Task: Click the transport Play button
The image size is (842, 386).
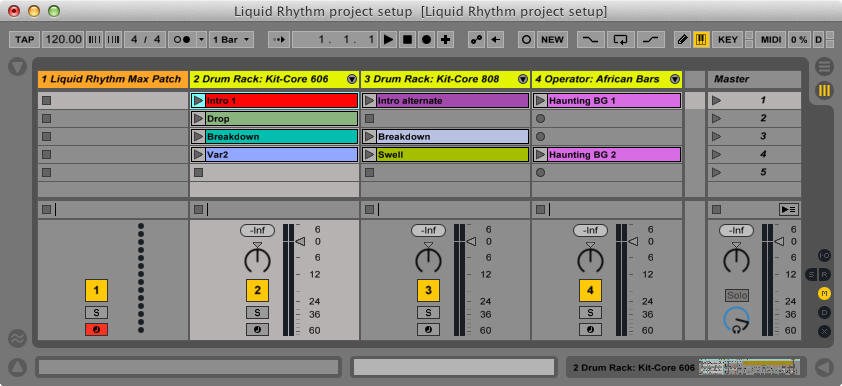Action: click(x=389, y=40)
